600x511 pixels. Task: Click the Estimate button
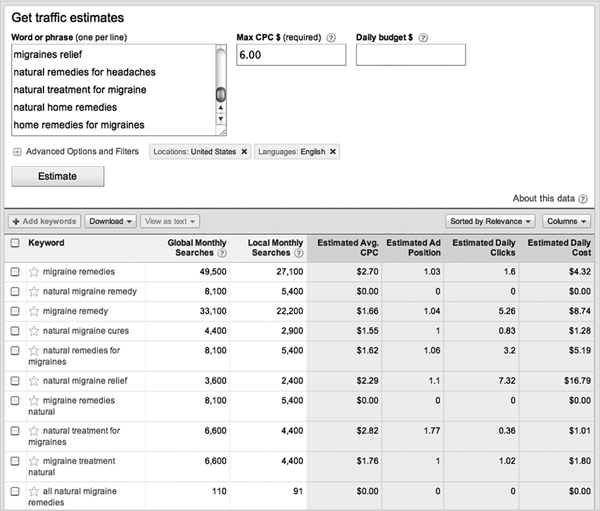(58, 176)
